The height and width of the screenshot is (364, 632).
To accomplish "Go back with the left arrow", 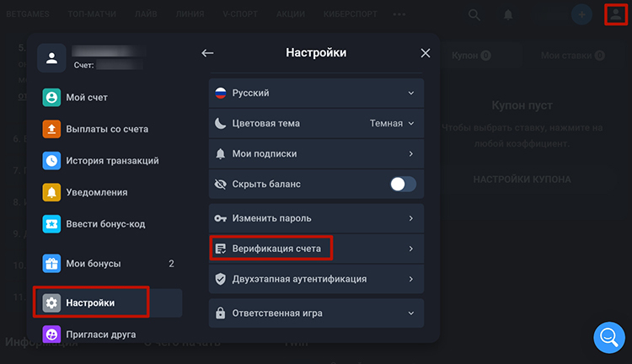I will pyautogui.click(x=207, y=53).
